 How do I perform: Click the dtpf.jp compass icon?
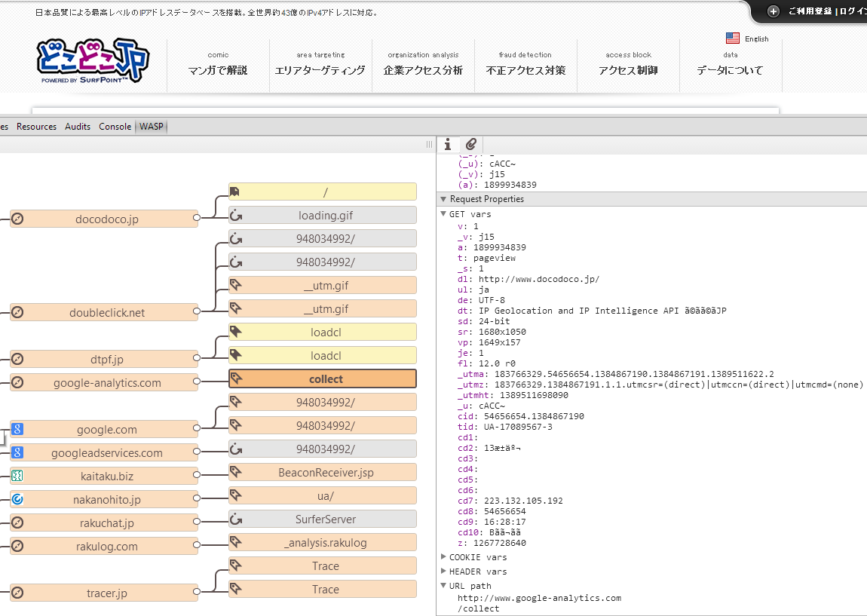[17, 359]
